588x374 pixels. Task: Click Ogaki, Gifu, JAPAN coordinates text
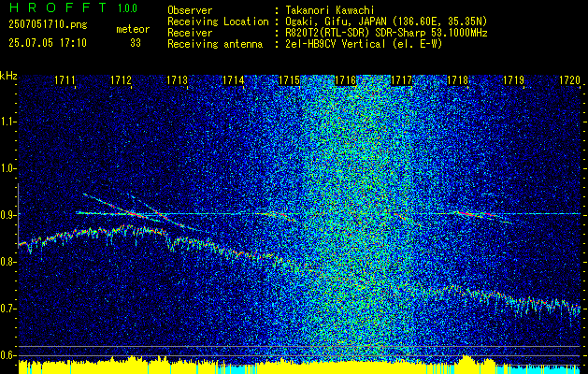point(386,22)
